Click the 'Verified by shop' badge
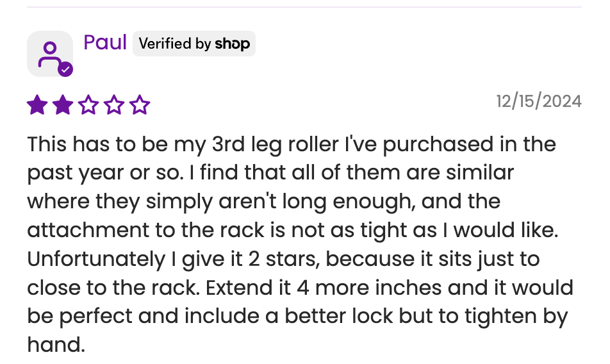The height and width of the screenshot is (364, 610). pyautogui.click(x=194, y=44)
